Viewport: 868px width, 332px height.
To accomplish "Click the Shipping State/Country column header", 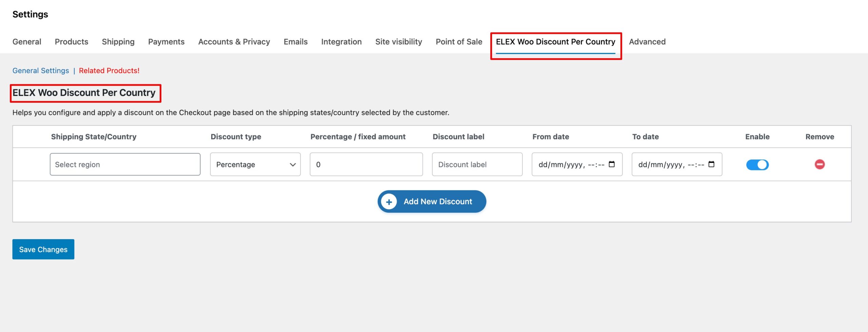I will click(94, 137).
